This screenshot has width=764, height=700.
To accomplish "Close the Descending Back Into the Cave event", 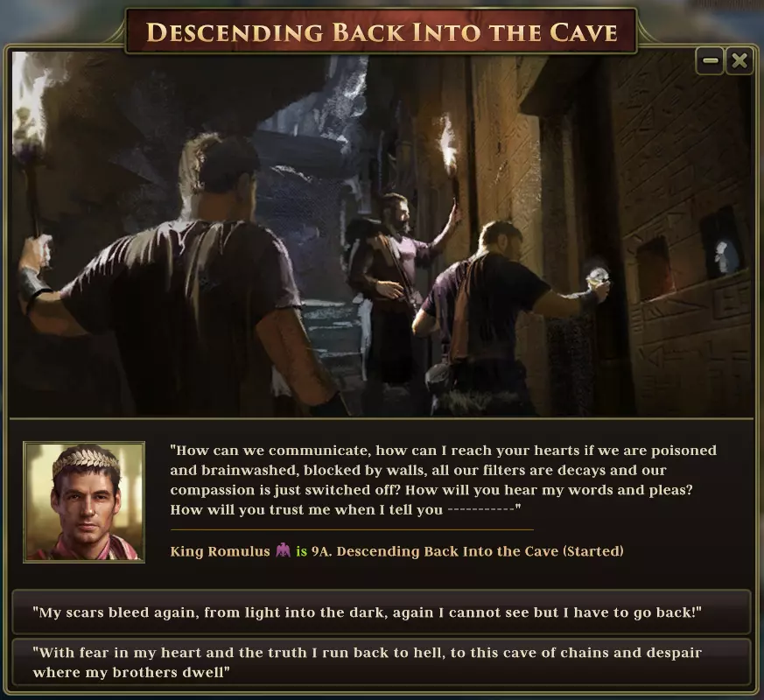I will (739, 61).
